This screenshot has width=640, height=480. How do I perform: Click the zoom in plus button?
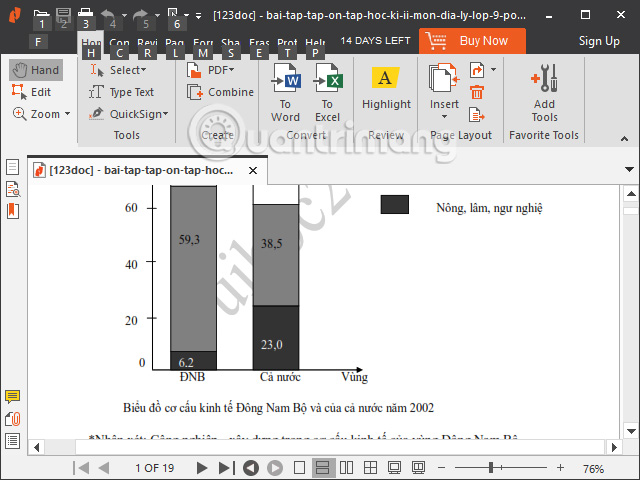560,468
